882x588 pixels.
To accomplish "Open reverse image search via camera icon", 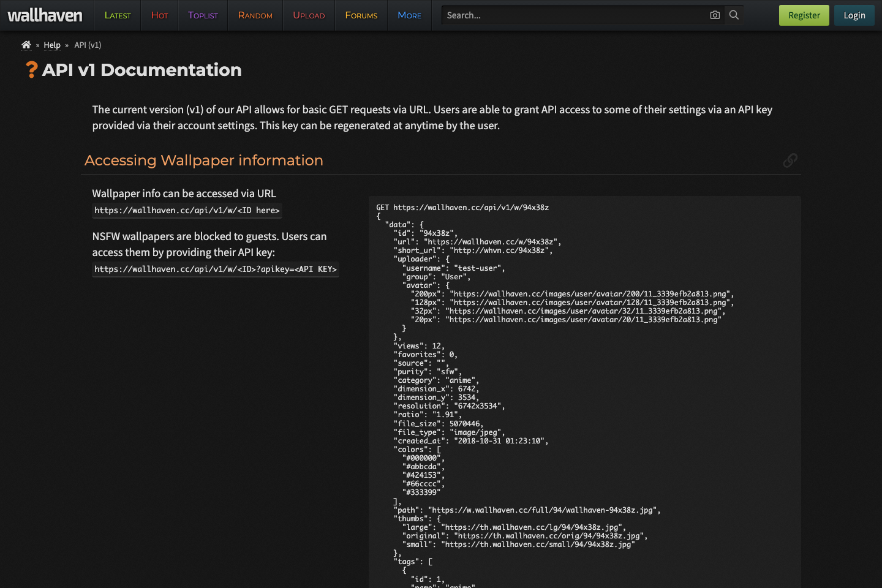I will click(715, 15).
